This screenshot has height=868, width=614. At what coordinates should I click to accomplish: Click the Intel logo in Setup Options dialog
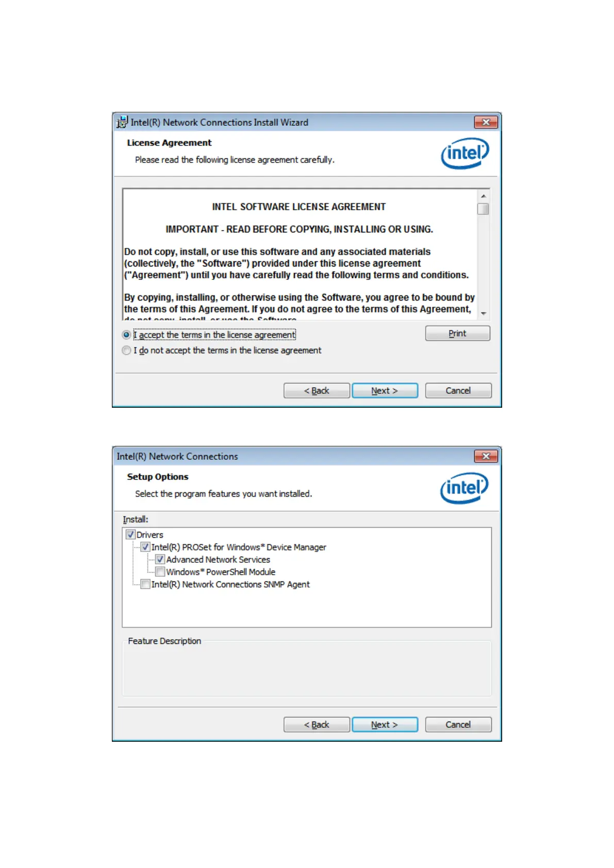click(464, 488)
